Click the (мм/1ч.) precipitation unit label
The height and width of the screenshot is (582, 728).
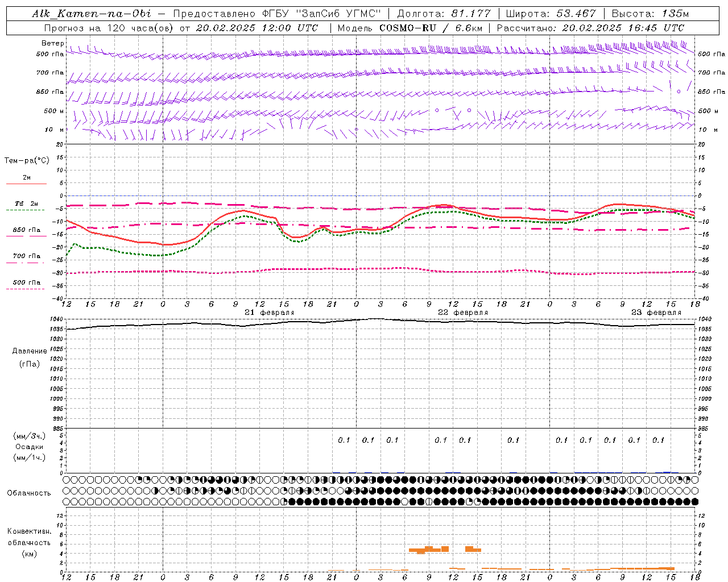point(30,458)
